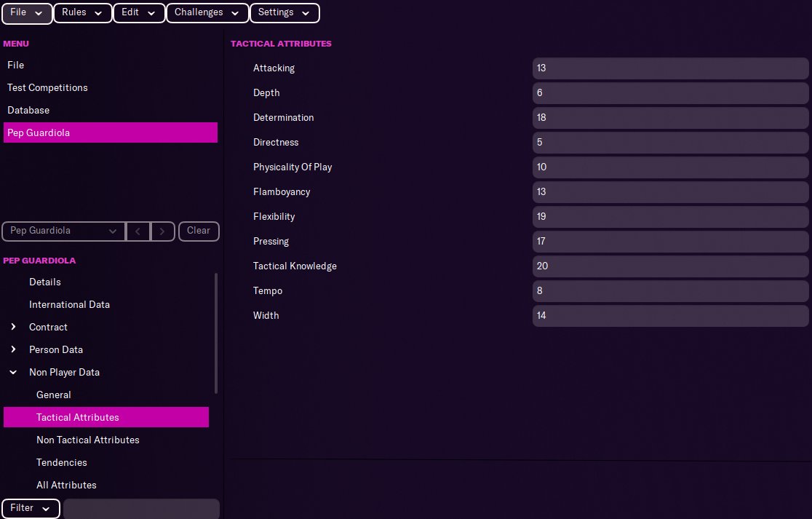The width and height of the screenshot is (812, 519).
Task: Click the Tactical Knowledge label
Action: [x=295, y=266]
